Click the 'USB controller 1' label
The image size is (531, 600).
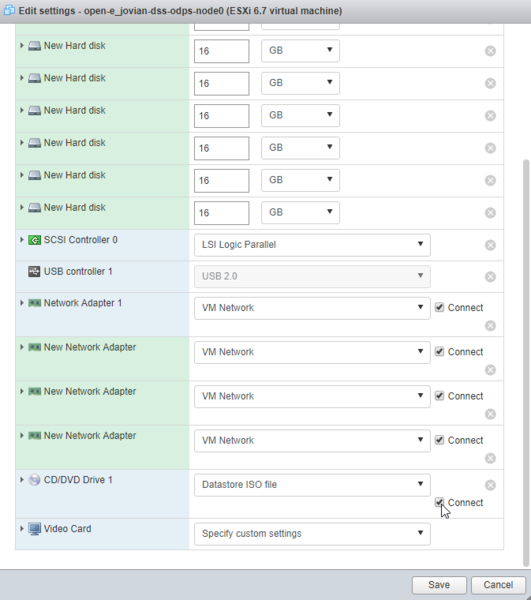click(78, 272)
